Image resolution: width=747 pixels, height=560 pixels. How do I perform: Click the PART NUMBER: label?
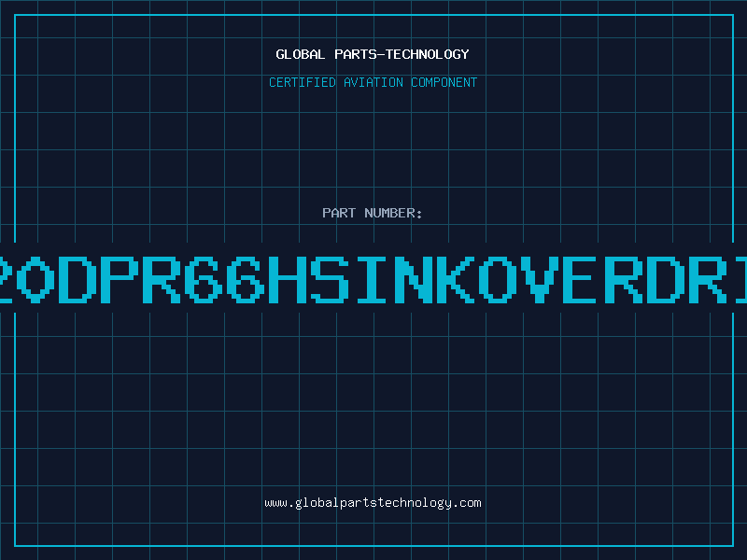click(x=373, y=213)
